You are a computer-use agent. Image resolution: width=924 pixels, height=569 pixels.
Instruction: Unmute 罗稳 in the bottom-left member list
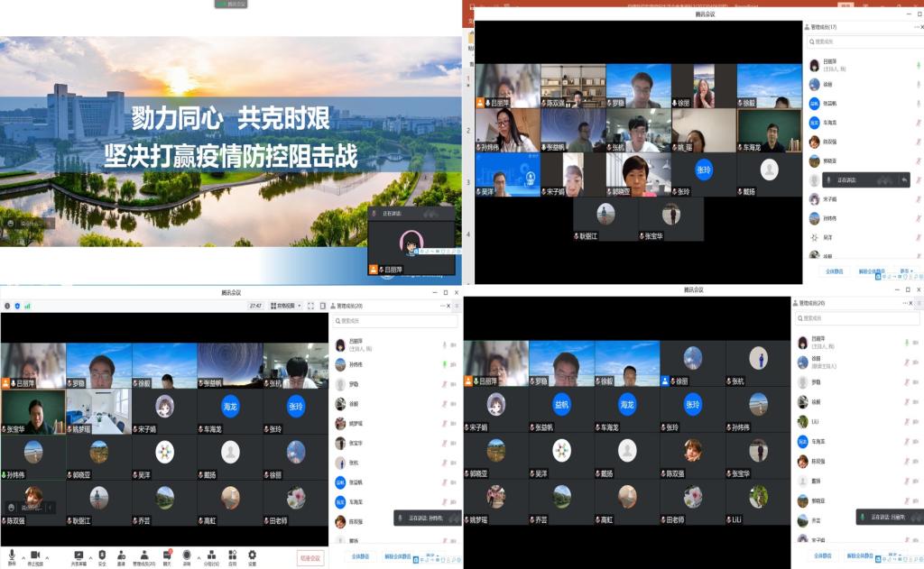(x=444, y=383)
